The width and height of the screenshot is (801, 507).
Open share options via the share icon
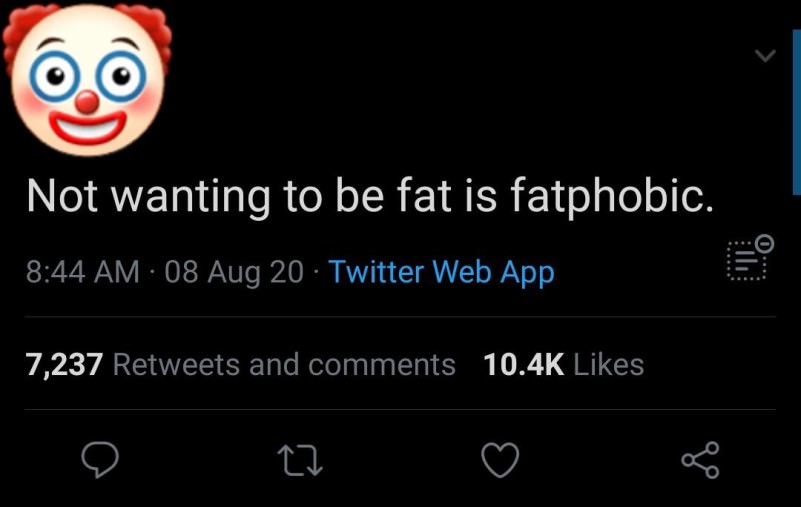tap(700, 460)
